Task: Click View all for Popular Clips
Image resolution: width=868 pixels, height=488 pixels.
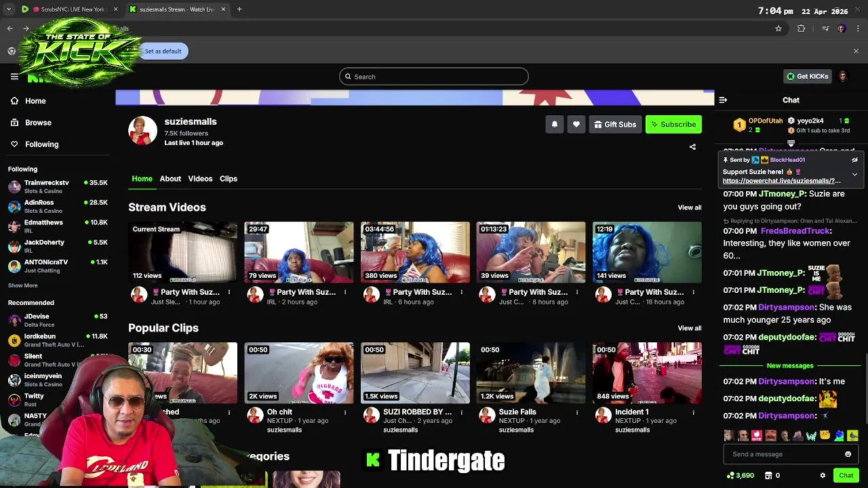Action: tap(690, 328)
